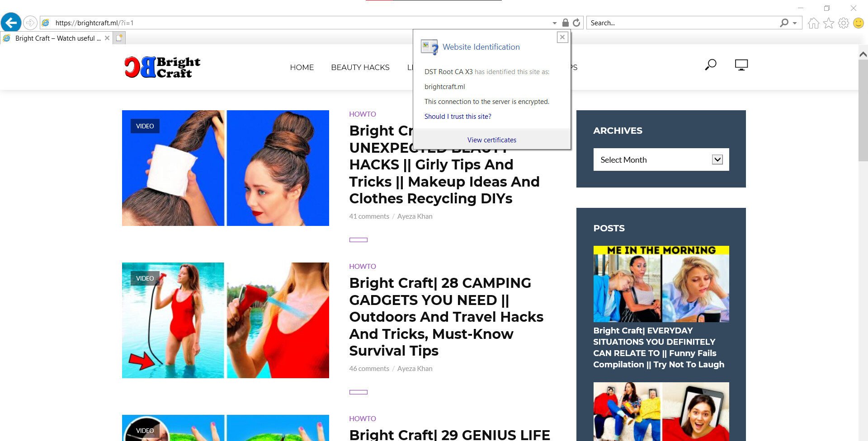Close the Bright Craft browser tab
868x441 pixels.
(x=107, y=38)
